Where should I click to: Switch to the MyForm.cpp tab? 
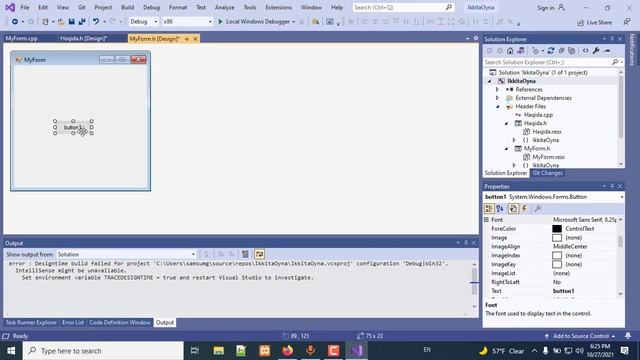pyautogui.click(x=22, y=38)
